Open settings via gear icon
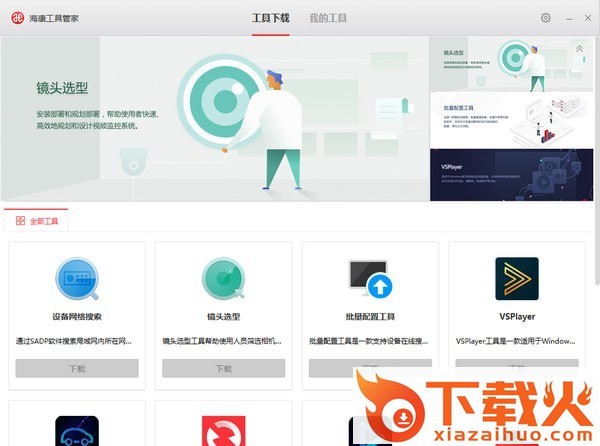 546,18
